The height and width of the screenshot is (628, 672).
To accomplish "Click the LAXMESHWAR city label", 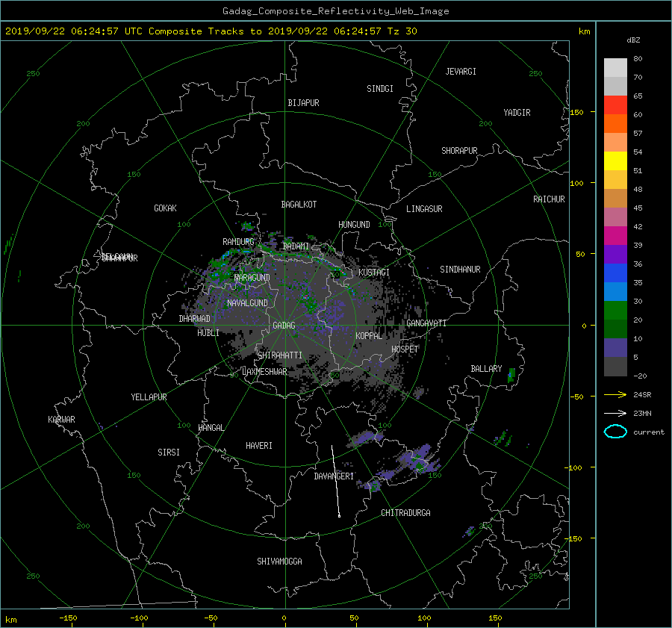I will 264,371.
